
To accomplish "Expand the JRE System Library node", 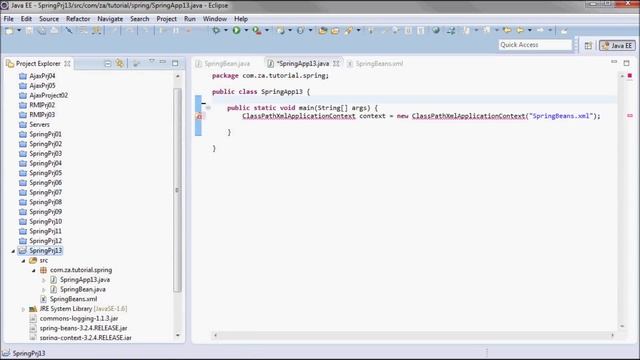I will 23,309.
